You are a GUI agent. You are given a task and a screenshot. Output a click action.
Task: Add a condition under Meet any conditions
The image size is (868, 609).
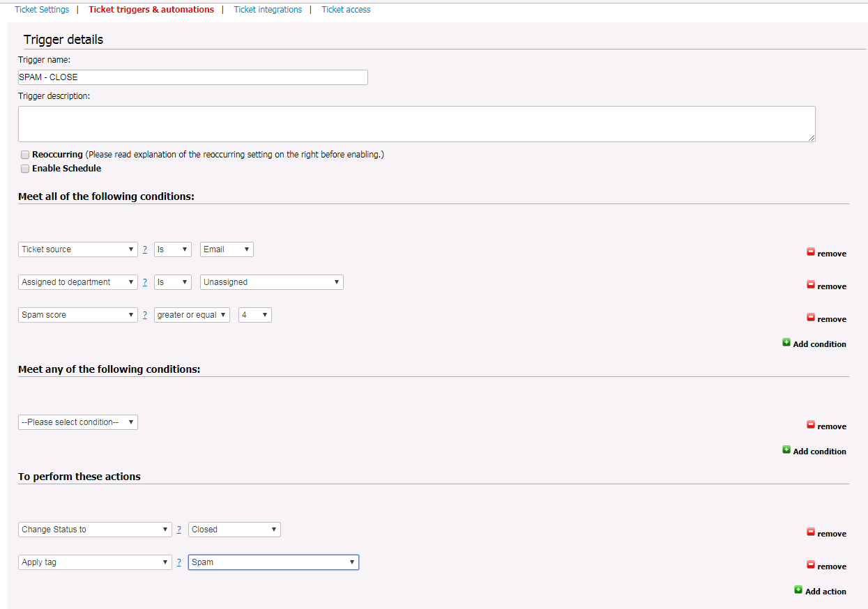(814, 451)
